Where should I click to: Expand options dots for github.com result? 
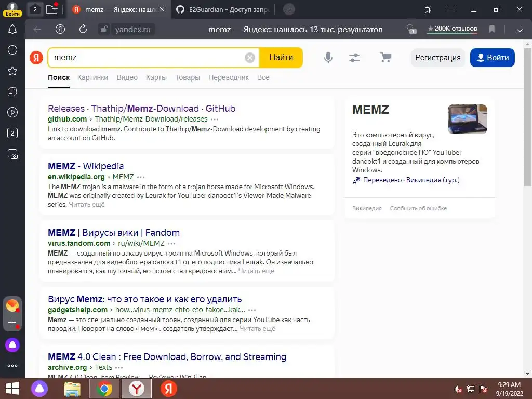coord(215,119)
